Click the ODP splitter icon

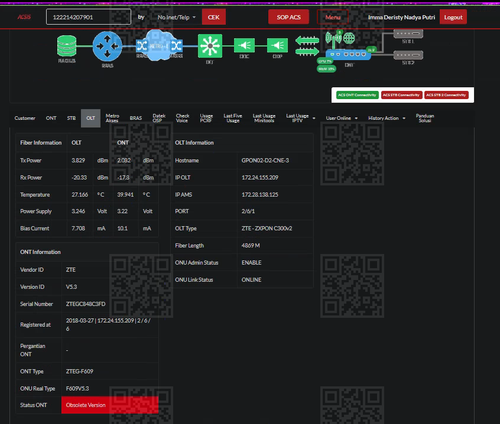(277, 45)
